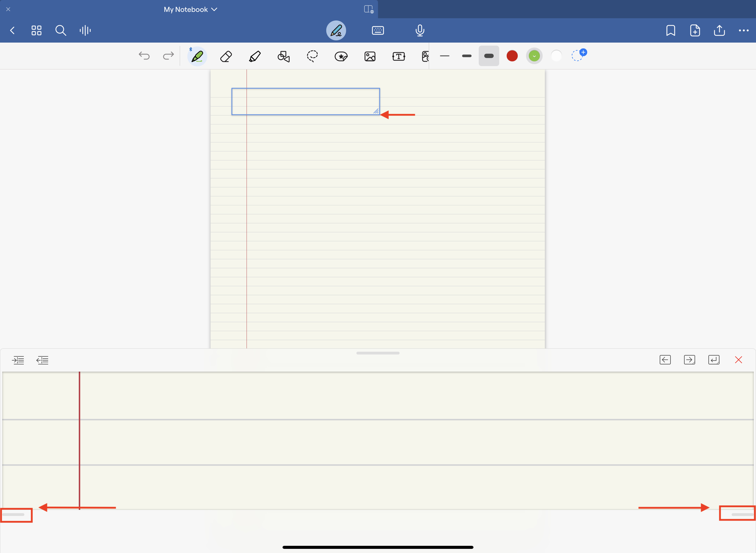Select the Highlighter tool

point(255,56)
